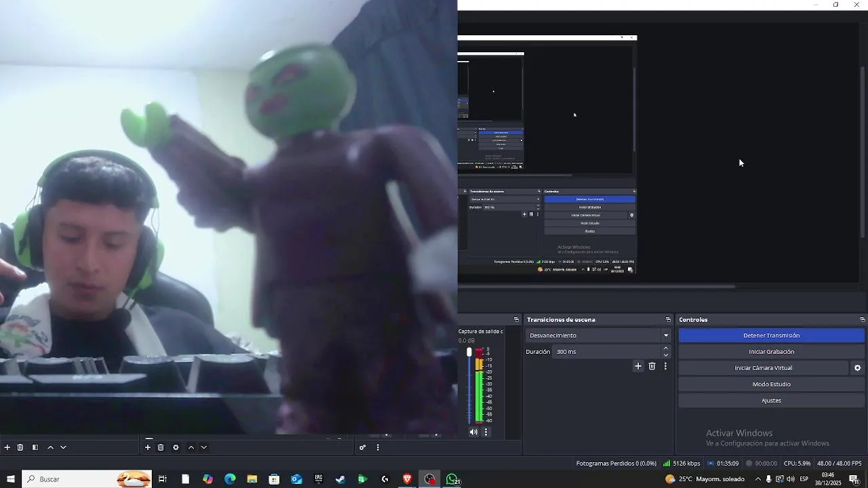Open WhatsApp from the taskbar
The width and height of the screenshot is (868, 488).
452,479
